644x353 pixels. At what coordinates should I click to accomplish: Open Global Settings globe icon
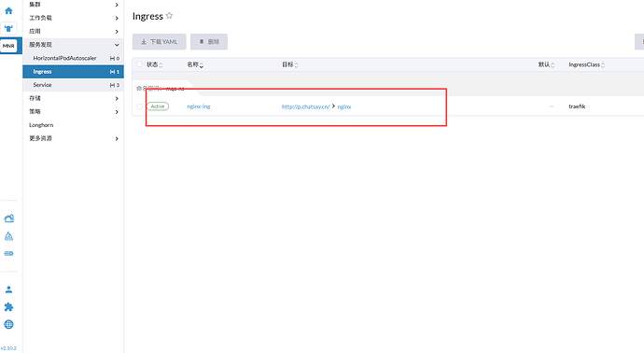tap(8, 325)
